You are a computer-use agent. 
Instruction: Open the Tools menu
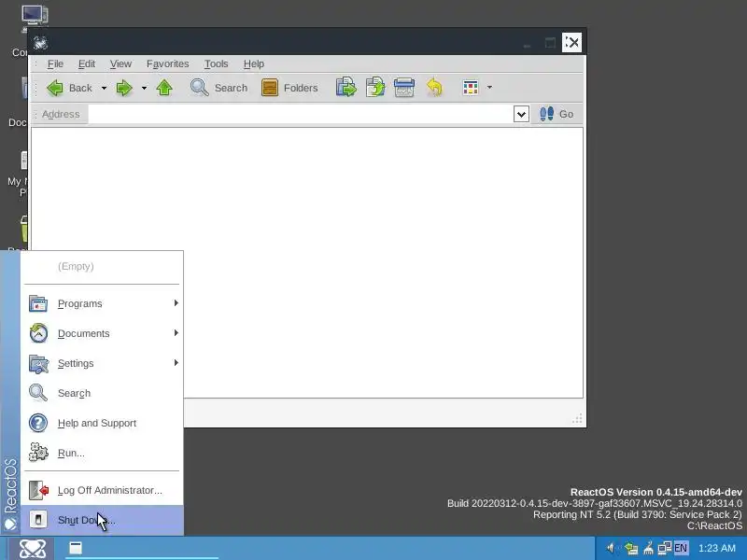[x=217, y=63]
